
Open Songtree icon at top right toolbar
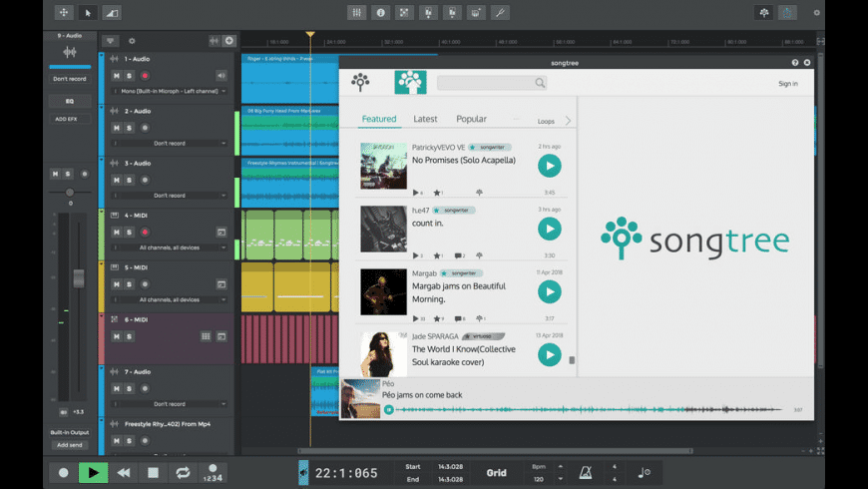(x=764, y=13)
